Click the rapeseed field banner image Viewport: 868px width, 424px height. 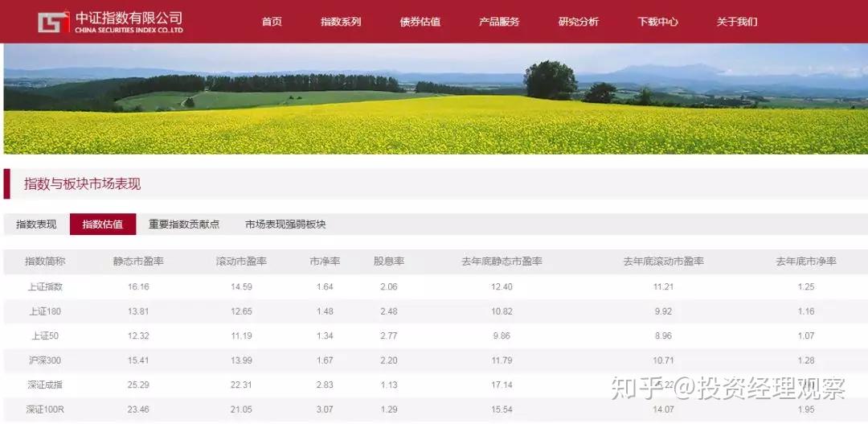(435, 99)
